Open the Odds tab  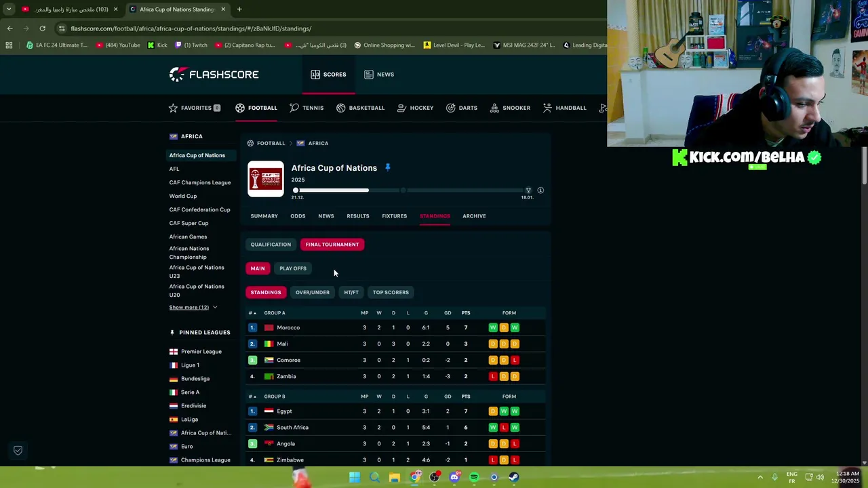[x=298, y=216]
